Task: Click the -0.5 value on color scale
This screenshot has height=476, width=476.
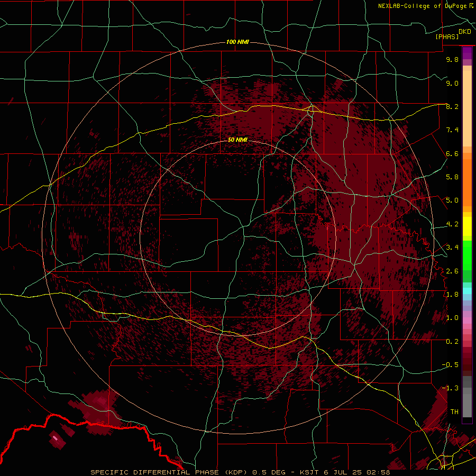Action: tap(450, 364)
